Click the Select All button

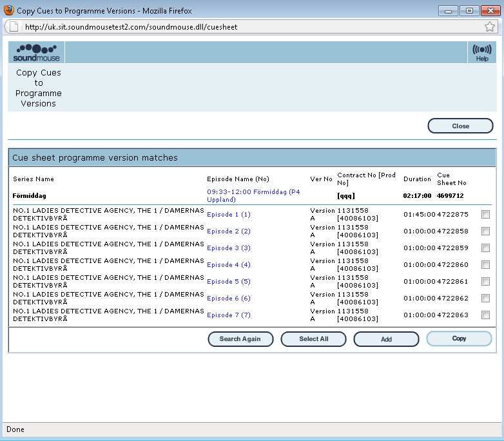pyautogui.click(x=313, y=339)
